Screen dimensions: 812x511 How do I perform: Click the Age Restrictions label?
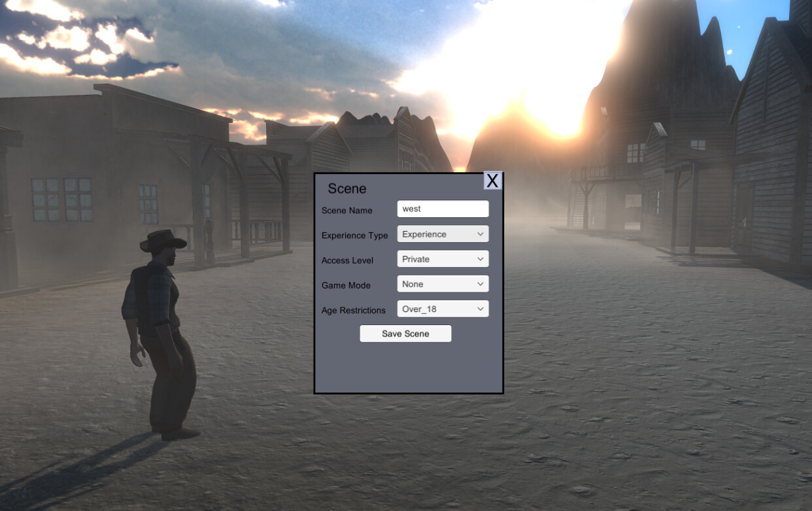tap(353, 310)
